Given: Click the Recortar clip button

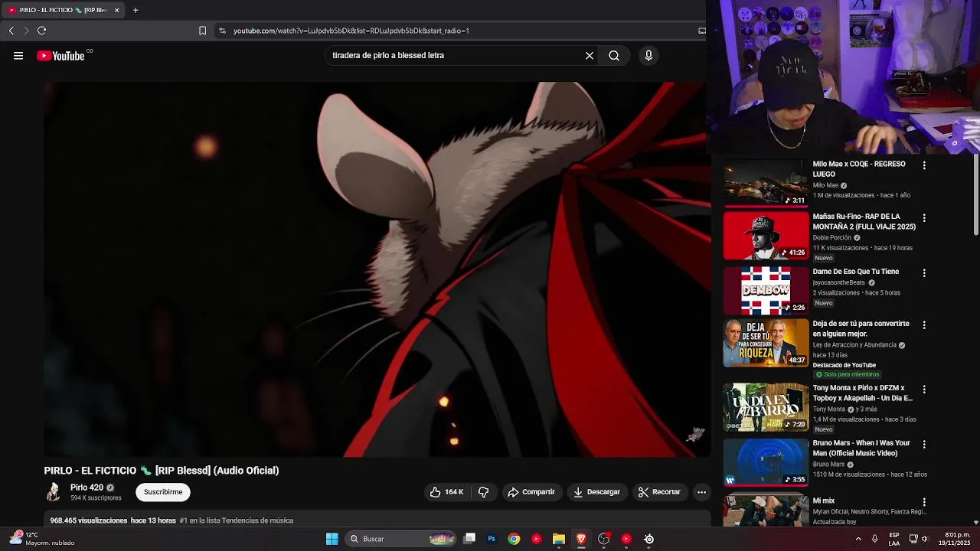Looking at the screenshot, I should (x=659, y=492).
